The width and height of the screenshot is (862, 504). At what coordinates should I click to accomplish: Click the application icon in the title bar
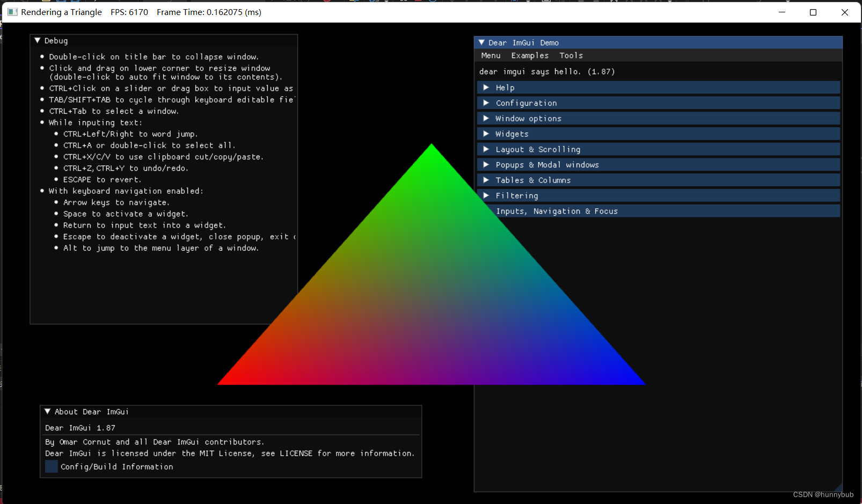click(12, 12)
